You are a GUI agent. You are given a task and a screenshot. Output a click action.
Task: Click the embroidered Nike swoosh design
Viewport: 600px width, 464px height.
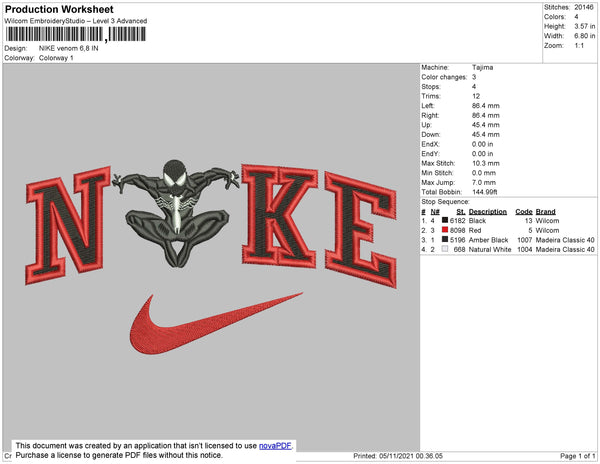216,324
